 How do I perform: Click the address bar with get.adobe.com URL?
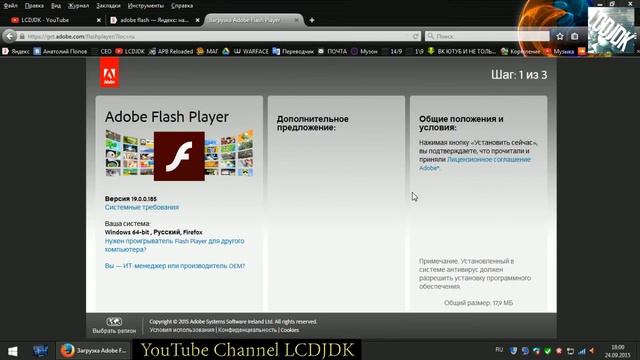[219, 36]
